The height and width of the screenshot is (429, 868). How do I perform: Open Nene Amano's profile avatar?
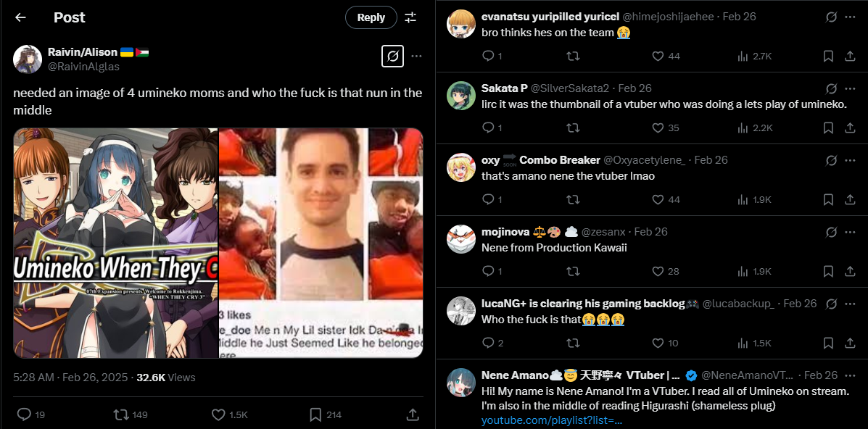coord(461,383)
